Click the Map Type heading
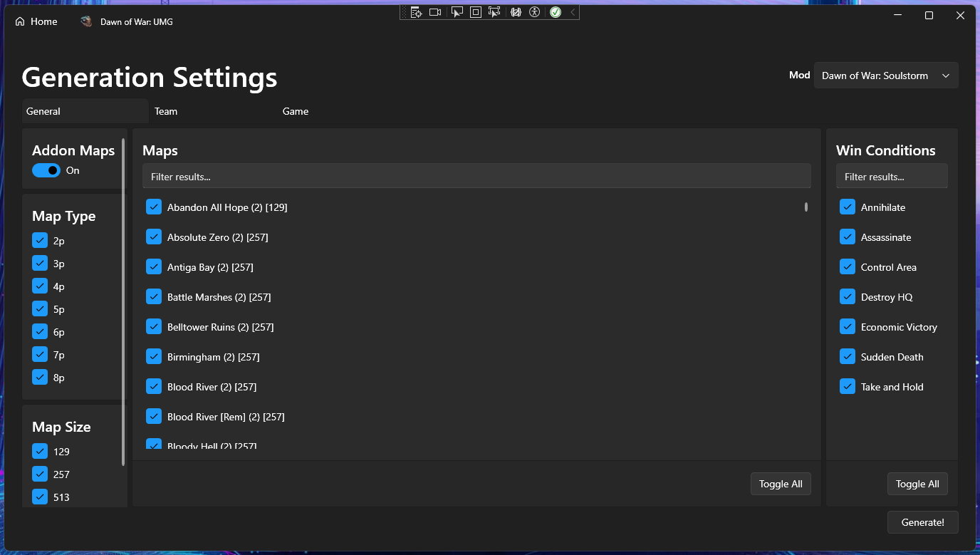 (63, 217)
